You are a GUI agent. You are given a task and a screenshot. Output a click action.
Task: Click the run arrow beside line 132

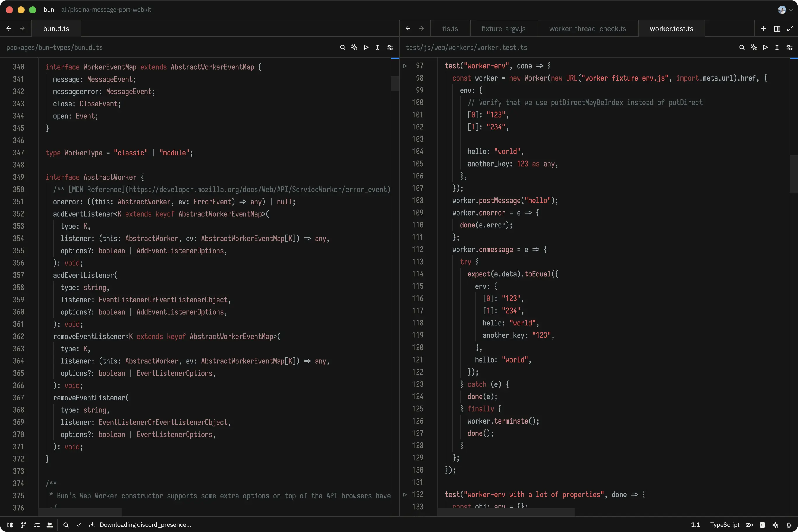coord(405,495)
